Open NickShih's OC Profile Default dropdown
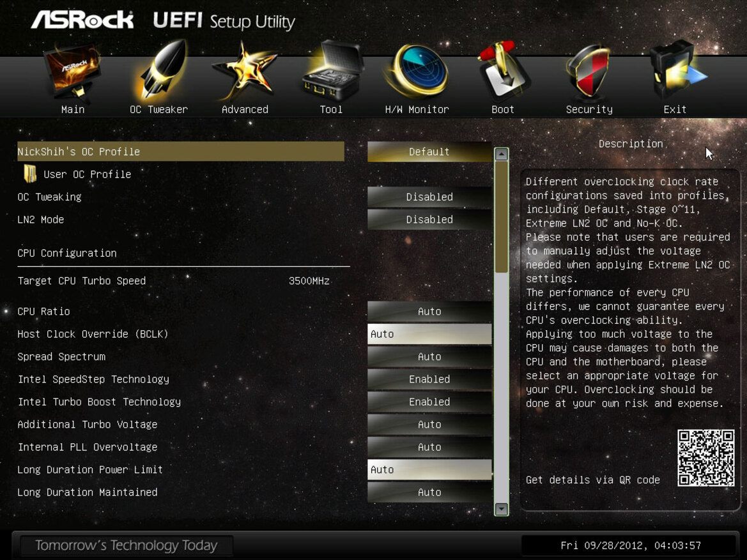The image size is (747, 560). 429,151
